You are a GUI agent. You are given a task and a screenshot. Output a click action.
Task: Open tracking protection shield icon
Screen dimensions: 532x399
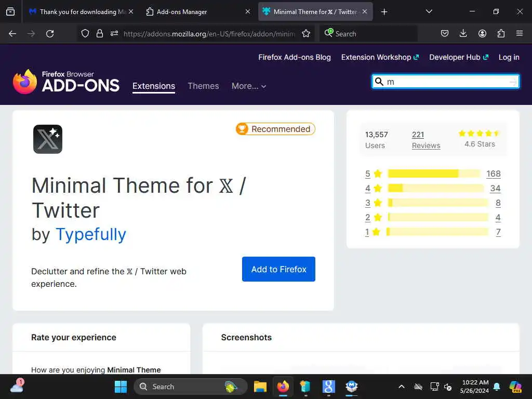[85, 34]
